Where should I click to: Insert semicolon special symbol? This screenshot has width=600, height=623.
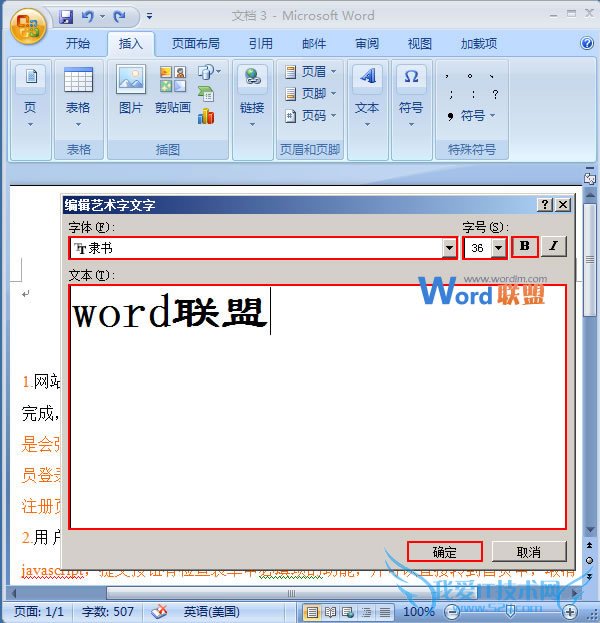[451, 95]
